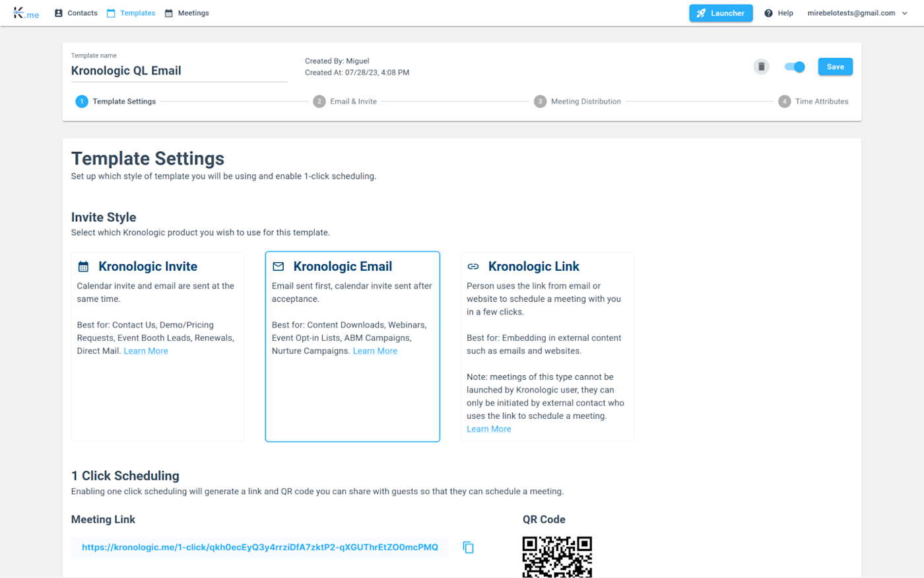Click the Save button
The image size is (924, 578).
(835, 67)
